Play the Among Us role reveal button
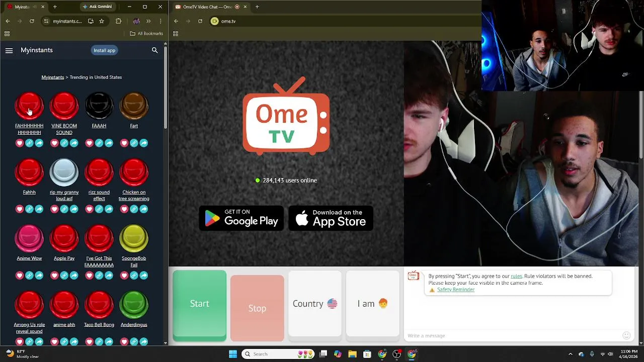 [29, 305]
